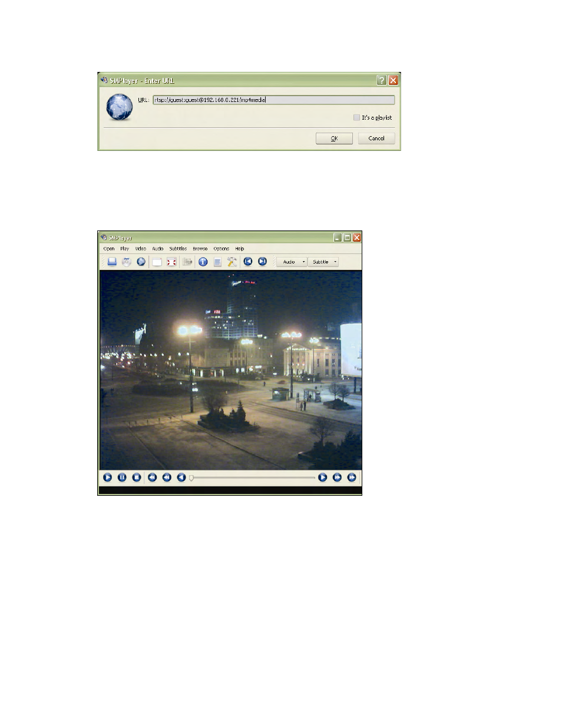
Task: Click the largest forward jump button
Action: point(352,477)
